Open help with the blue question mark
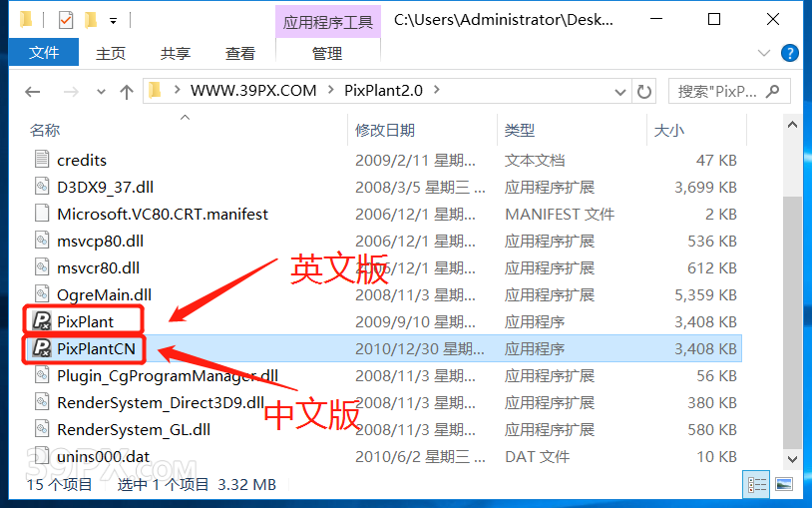The height and width of the screenshot is (508, 812). [789, 52]
